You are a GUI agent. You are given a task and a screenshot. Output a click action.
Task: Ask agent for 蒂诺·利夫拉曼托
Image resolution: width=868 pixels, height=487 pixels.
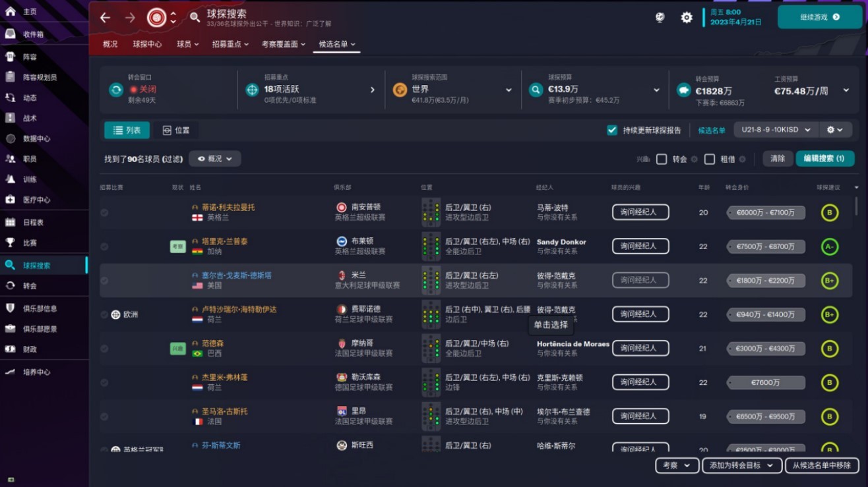pos(640,212)
